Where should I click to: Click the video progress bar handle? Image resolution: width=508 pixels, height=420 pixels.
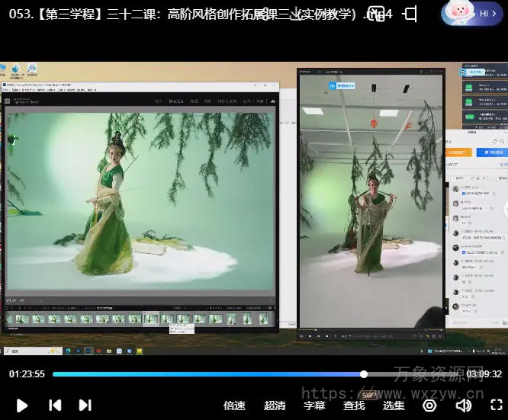(x=364, y=374)
